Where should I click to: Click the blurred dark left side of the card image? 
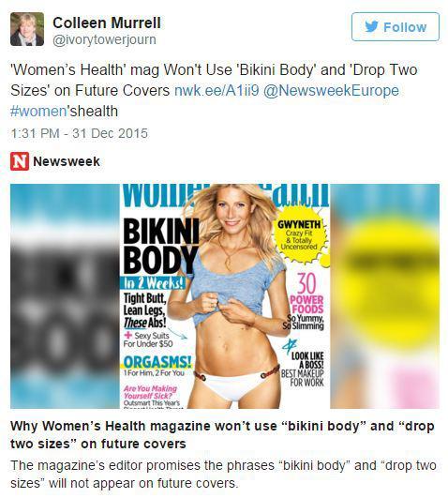pyautogui.click(x=65, y=296)
